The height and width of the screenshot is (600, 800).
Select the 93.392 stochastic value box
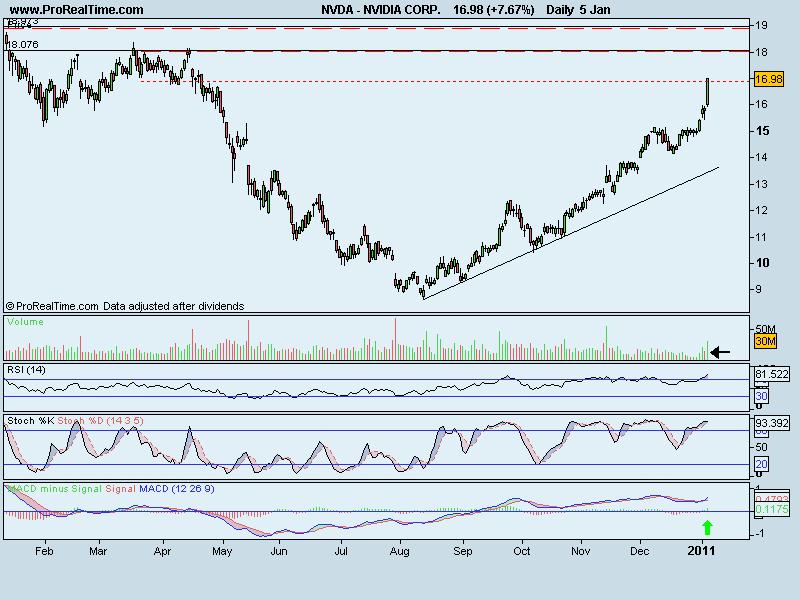click(772, 423)
